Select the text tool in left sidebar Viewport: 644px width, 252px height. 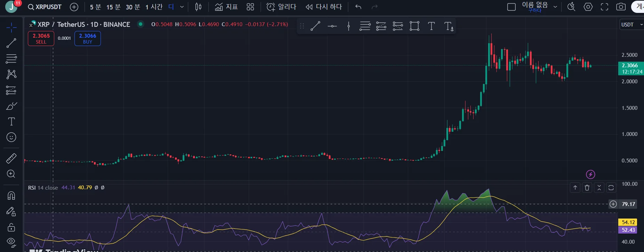pos(11,122)
